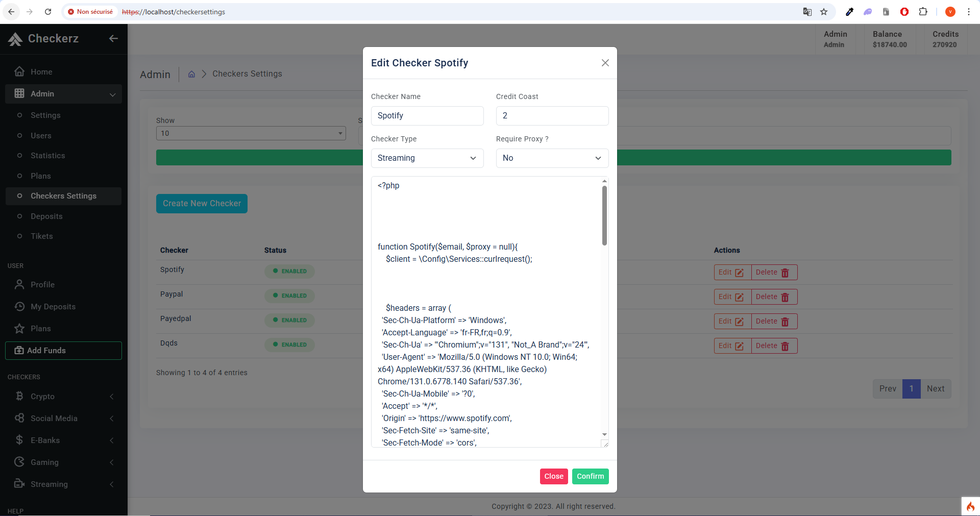This screenshot has height=516, width=980.
Task: Edit the Dqds checker row
Action: 732,346
